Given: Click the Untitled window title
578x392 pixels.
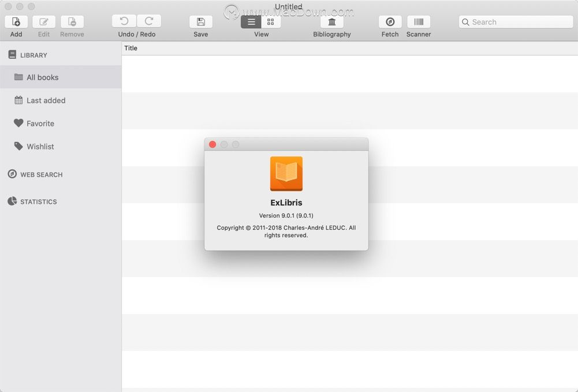Looking at the screenshot, I should [x=289, y=6].
